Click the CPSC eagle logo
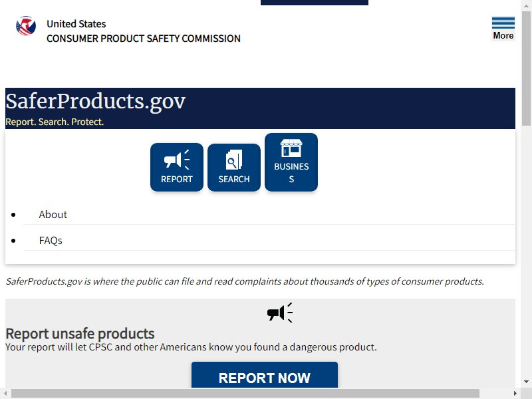The image size is (532, 399). pyautogui.click(x=26, y=26)
